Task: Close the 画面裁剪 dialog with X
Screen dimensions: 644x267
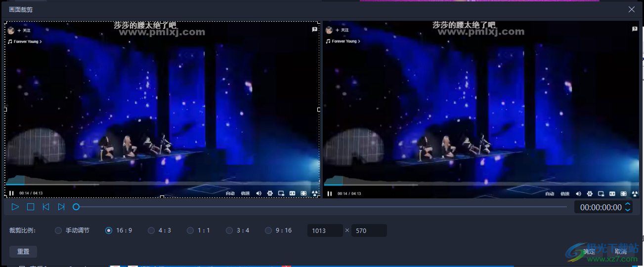Action: pyautogui.click(x=632, y=9)
